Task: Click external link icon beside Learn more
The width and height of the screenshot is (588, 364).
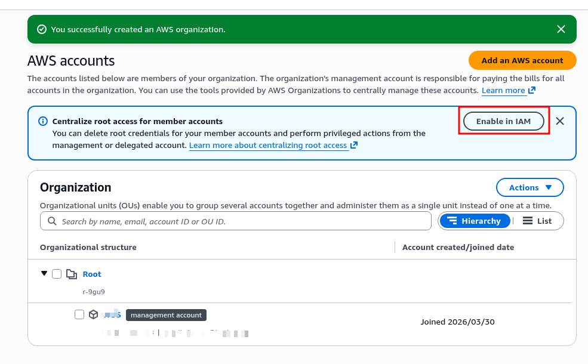Action: pyautogui.click(x=532, y=91)
